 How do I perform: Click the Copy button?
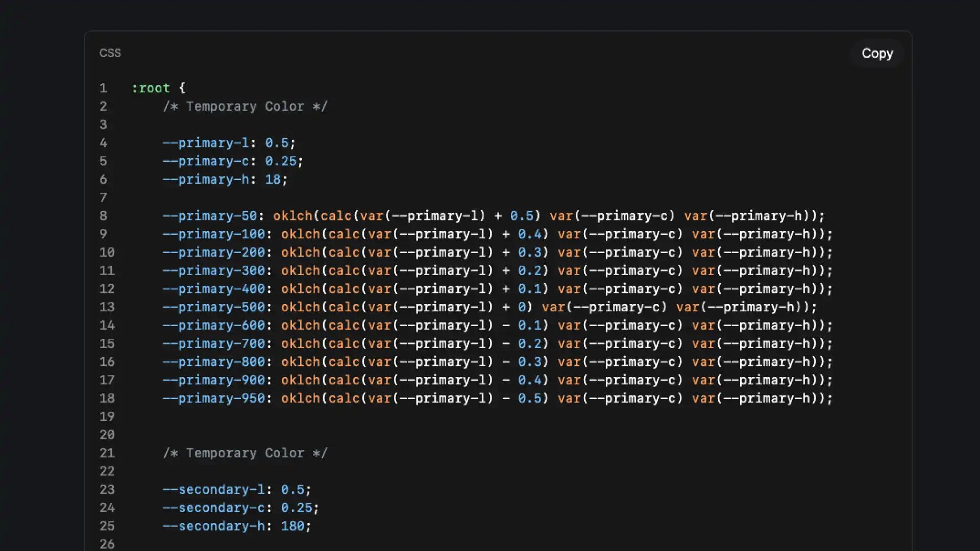tap(877, 54)
